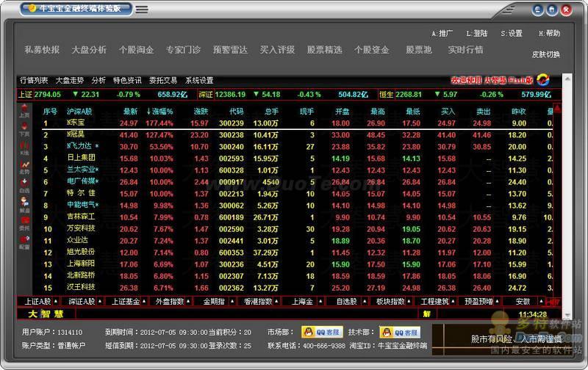Open the 专家门诊 section
The height and width of the screenshot is (370, 588).
[x=183, y=49]
